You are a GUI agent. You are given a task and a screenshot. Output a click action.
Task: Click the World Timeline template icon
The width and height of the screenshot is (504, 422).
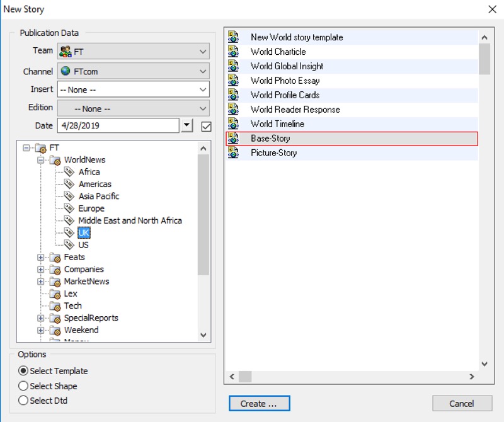click(234, 124)
